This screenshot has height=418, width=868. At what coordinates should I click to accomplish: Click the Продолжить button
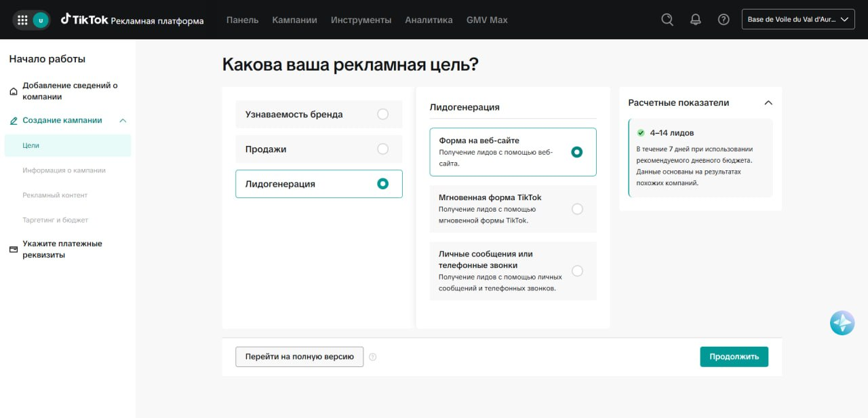point(734,356)
